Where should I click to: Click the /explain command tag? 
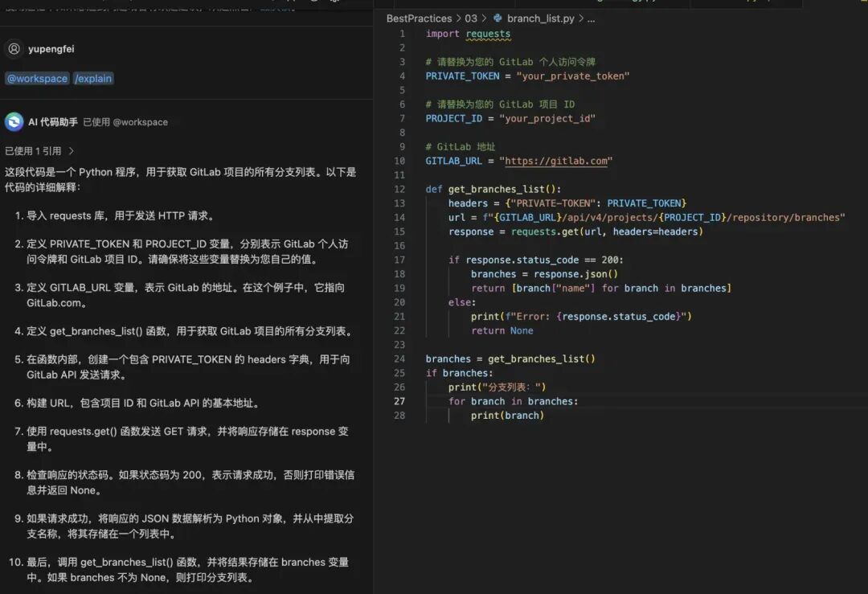click(93, 79)
